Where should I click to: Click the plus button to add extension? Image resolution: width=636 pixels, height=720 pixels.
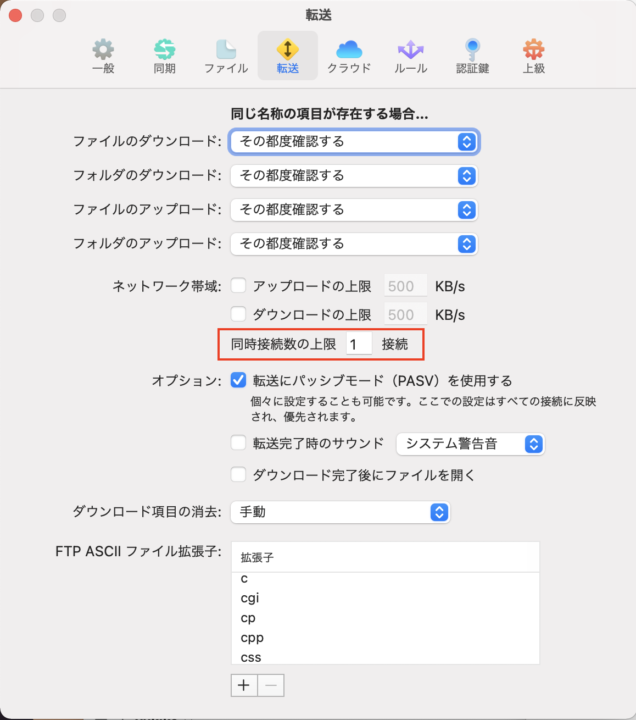point(244,685)
